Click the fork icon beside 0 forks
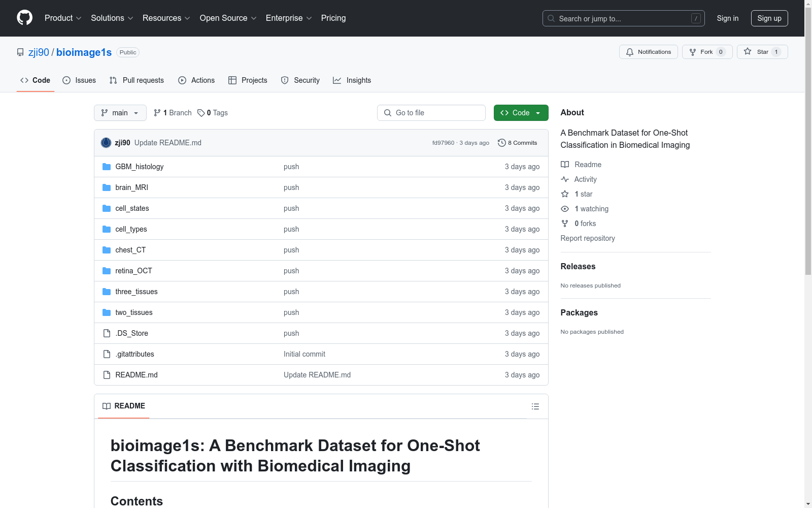812x508 pixels. click(565, 224)
